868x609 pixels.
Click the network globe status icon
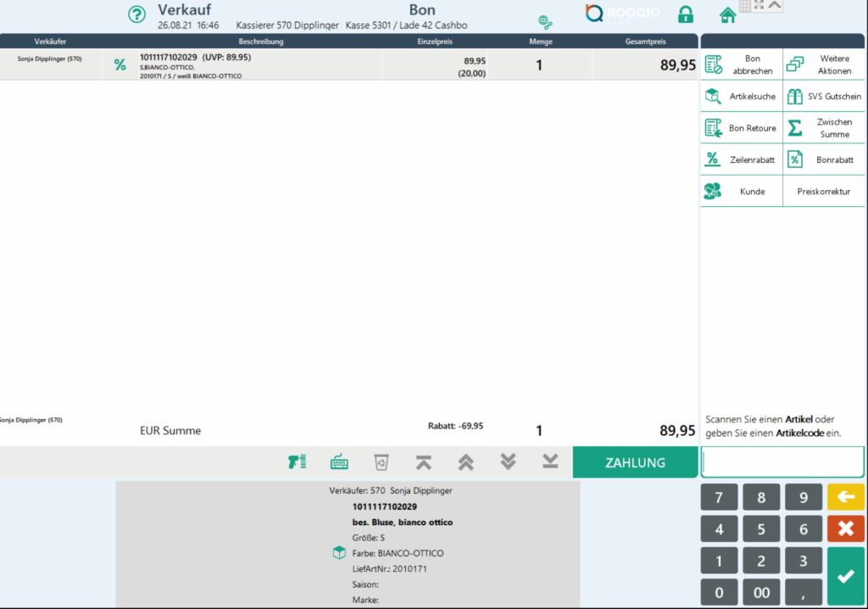[x=545, y=22]
